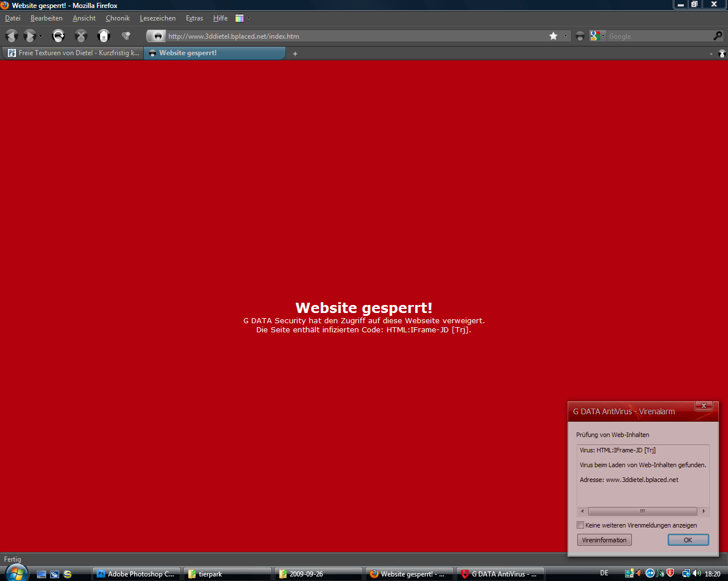Open the Hilfe menu
This screenshot has height=581, width=728.
point(220,18)
